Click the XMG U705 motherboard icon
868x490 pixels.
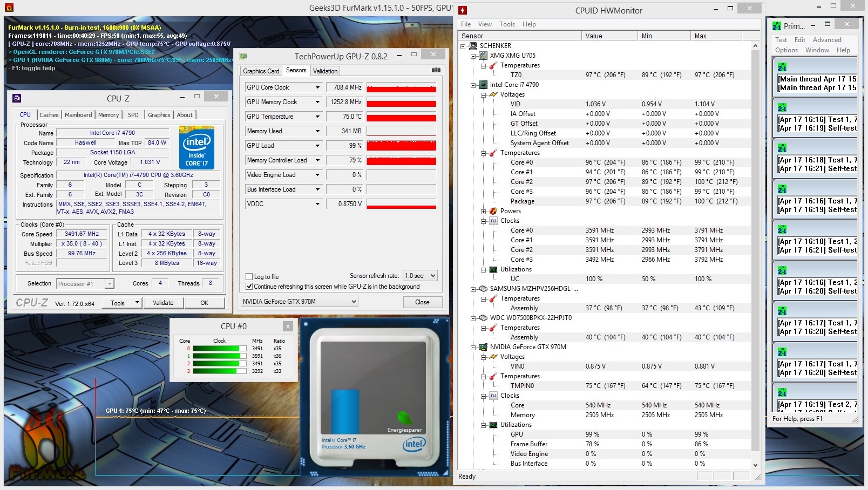(x=483, y=56)
